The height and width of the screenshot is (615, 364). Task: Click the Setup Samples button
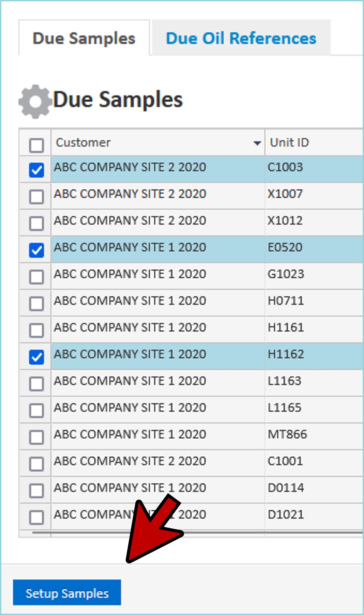point(67,593)
